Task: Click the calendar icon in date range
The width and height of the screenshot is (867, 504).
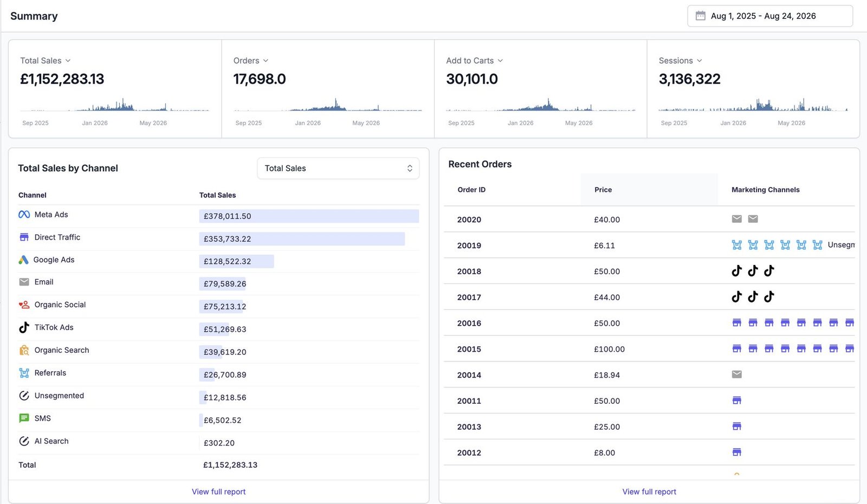Action: [700, 16]
